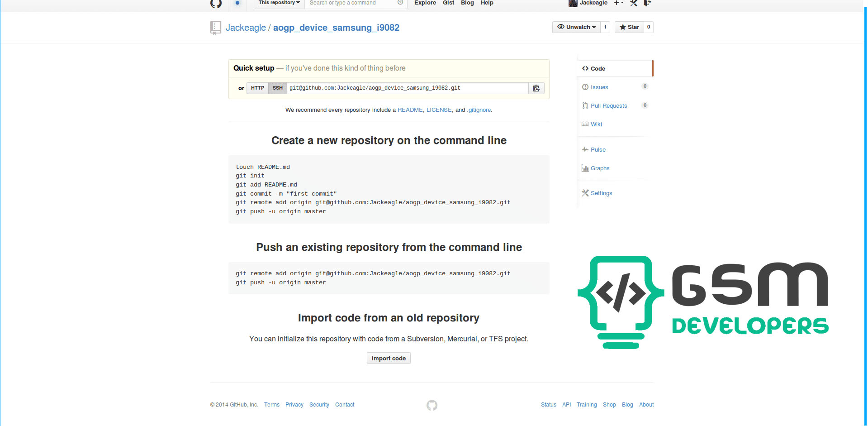Open account settings tools icon in header
The width and height of the screenshot is (868, 426).
tap(634, 3)
